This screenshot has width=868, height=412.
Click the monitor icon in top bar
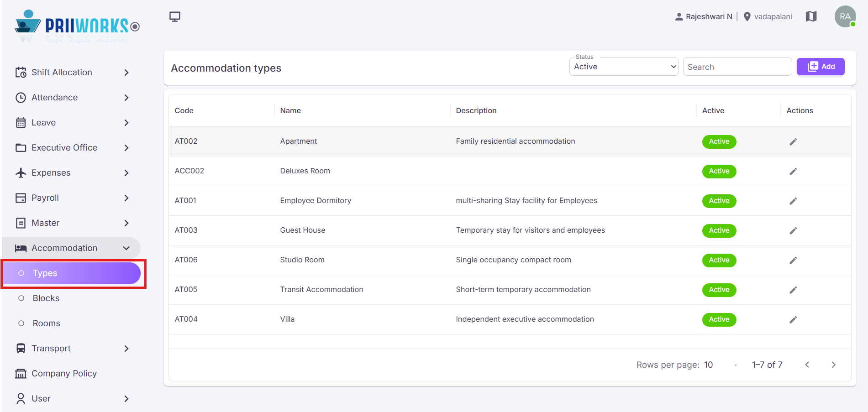[175, 17]
